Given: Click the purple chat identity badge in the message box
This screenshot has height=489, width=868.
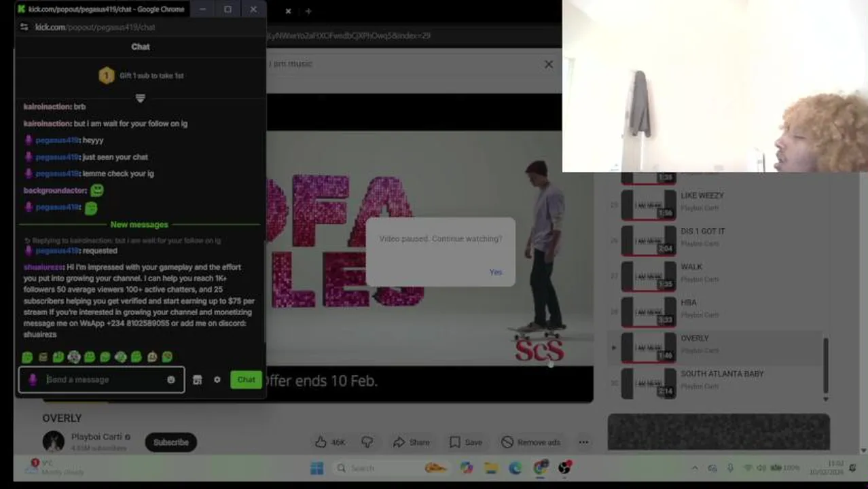Looking at the screenshot, I should point(32,380).
